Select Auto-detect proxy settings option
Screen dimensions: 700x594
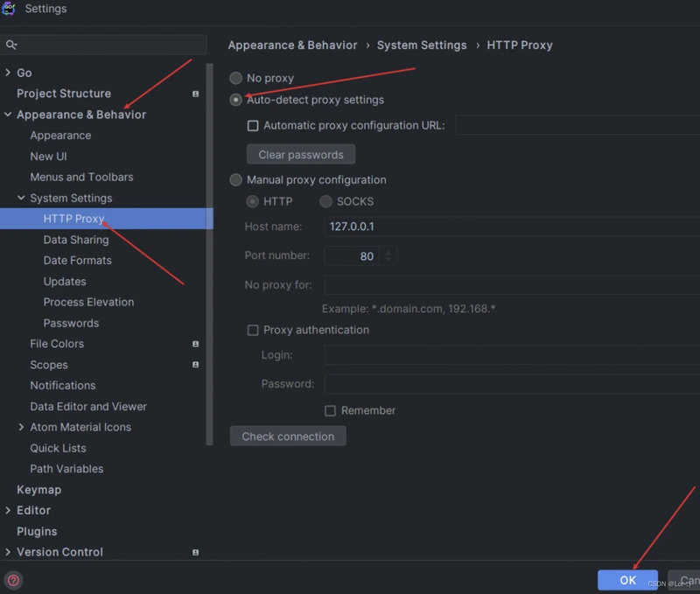[235, 100]
